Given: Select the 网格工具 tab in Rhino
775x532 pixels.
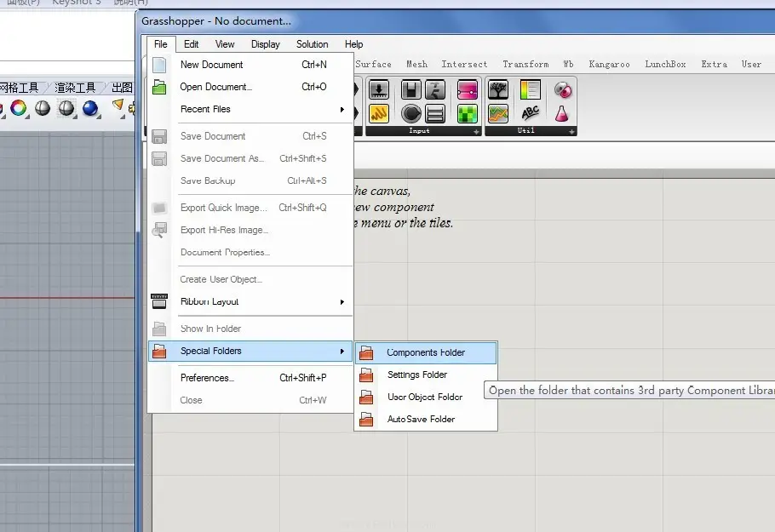Looking at the screenshot, I should coord(20,88).
